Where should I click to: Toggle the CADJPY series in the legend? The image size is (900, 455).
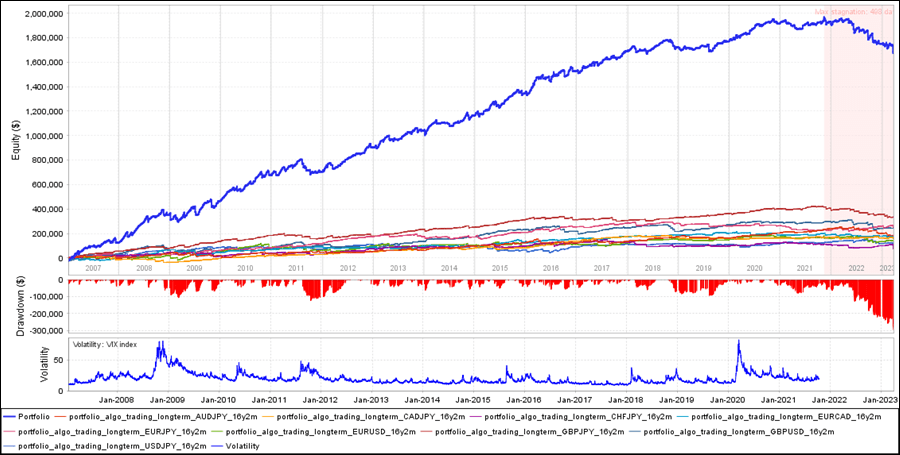pyautogui.click(x=374, y=416)
